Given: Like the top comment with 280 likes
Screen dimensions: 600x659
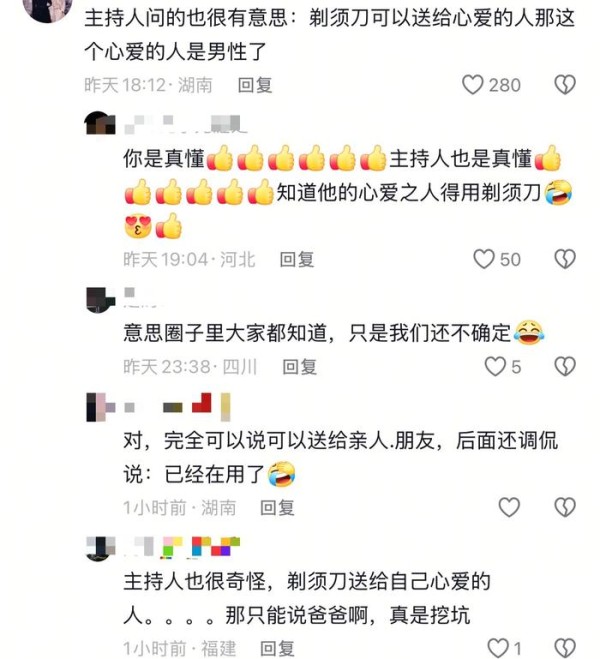Looking at the screenshot, I should pos(473,84).
